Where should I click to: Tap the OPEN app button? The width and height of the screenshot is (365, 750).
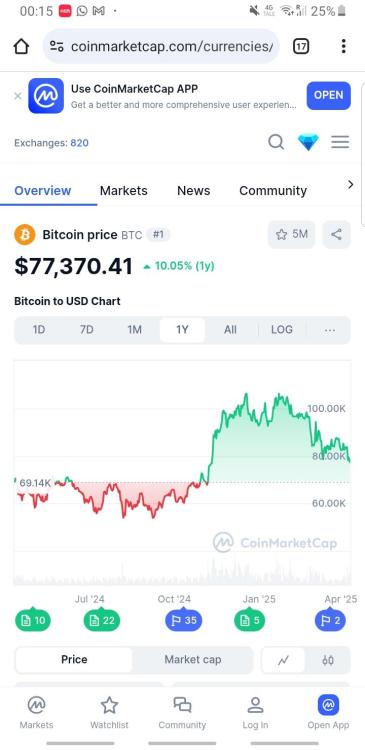329,95
